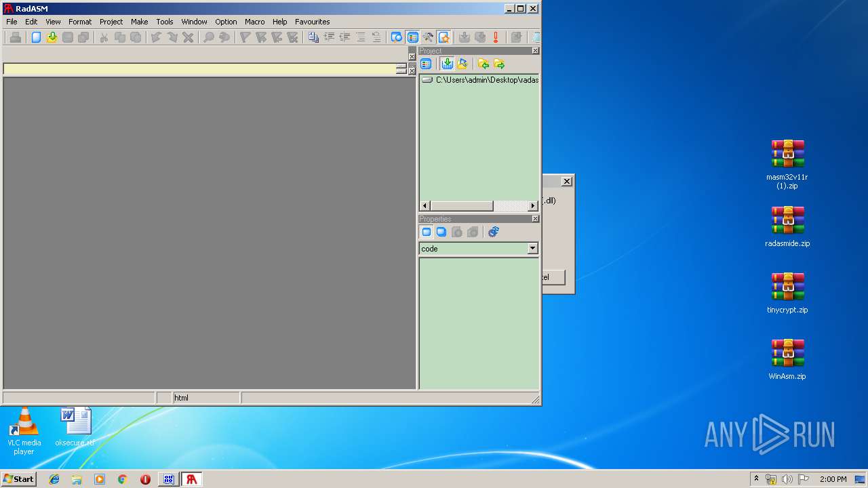
Task: Click the Project panel scrollbar thumb
Action: click(462, 205)
